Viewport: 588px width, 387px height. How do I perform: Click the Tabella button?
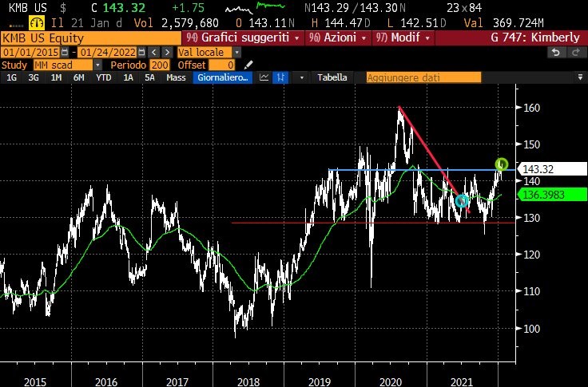click(332, 77)
